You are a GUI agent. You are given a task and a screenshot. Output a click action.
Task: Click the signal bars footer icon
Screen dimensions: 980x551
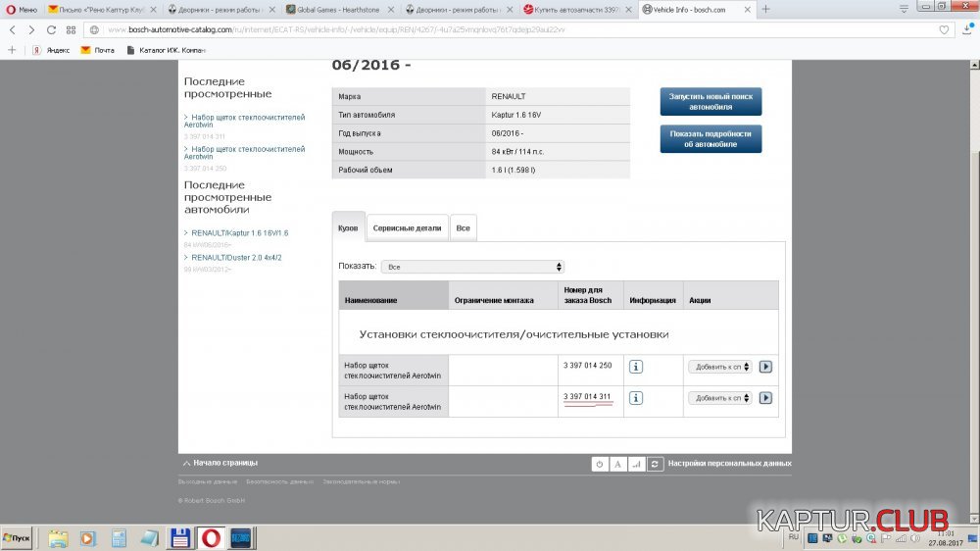pyautogui.click(x=636, y=464)
